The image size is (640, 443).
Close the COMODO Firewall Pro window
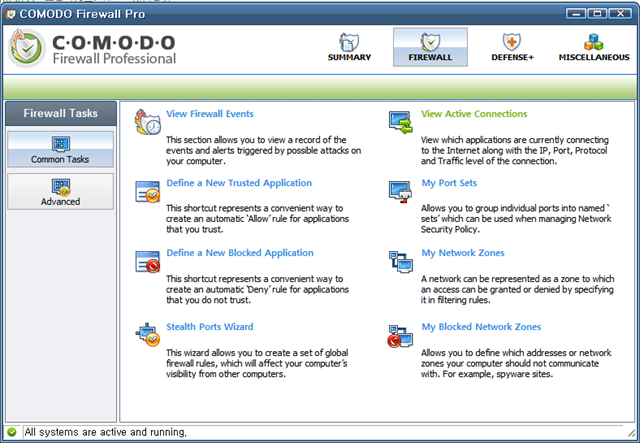(x=620, y=13)
